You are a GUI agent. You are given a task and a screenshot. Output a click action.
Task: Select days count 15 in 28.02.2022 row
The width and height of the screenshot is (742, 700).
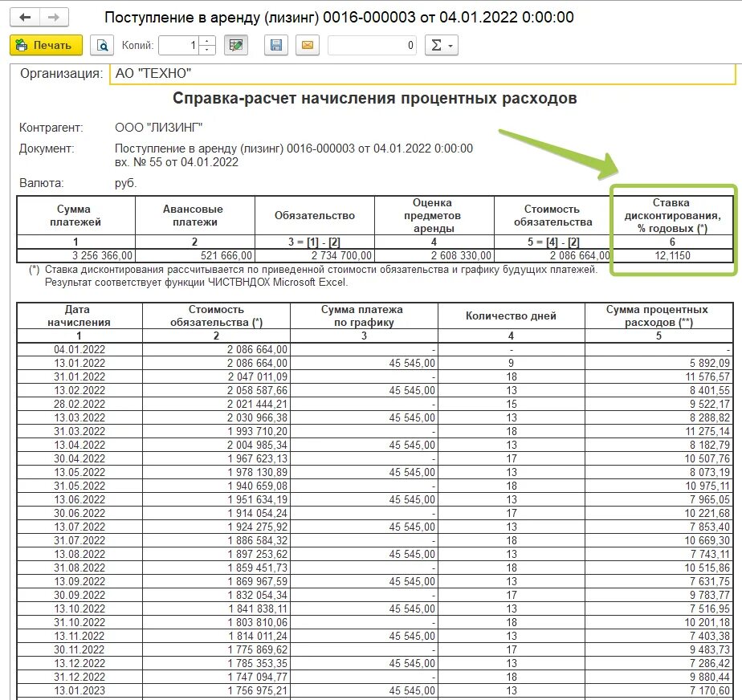(x=511, y=405)
